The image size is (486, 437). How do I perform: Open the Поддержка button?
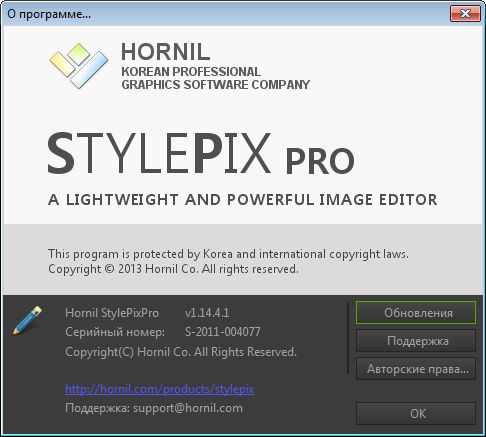(416, 341)
